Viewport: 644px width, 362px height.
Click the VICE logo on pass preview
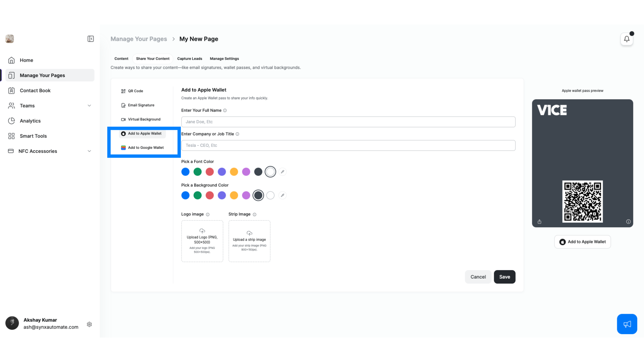(552, 110)
